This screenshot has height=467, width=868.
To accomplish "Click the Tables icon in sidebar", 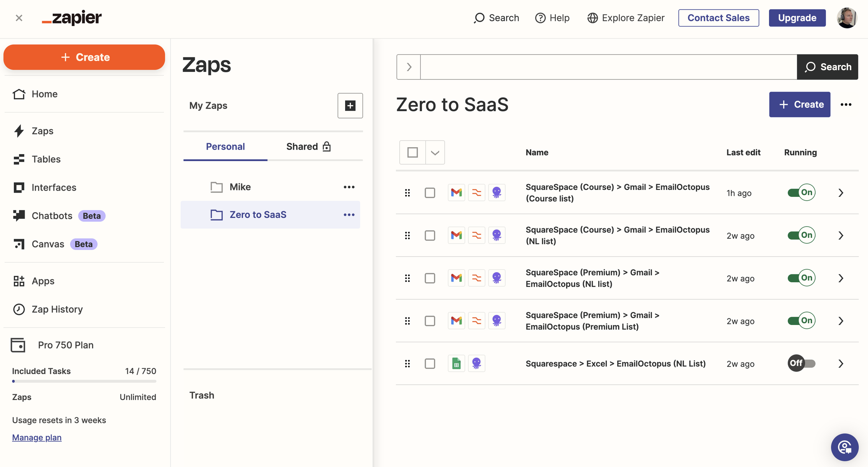I will (x=19, y=159).
